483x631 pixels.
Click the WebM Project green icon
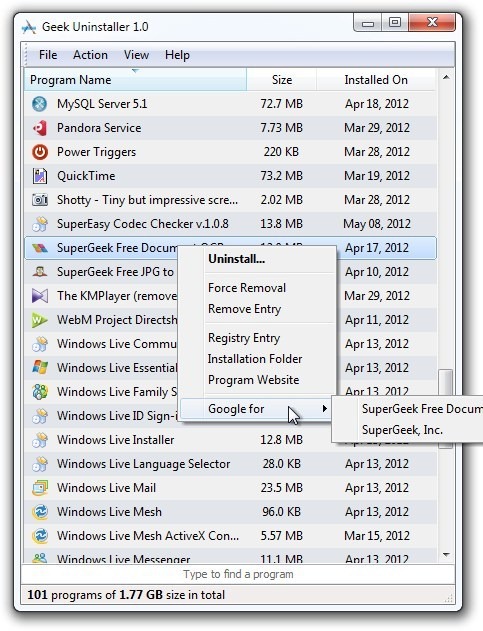(x=39, y=320)
